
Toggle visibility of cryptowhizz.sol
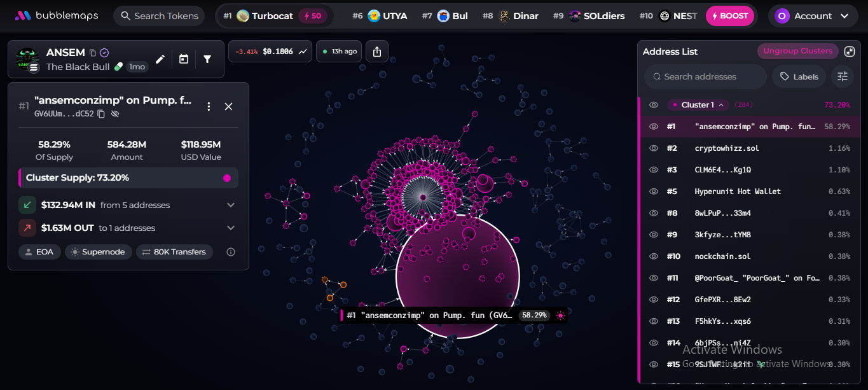(653, 148)
